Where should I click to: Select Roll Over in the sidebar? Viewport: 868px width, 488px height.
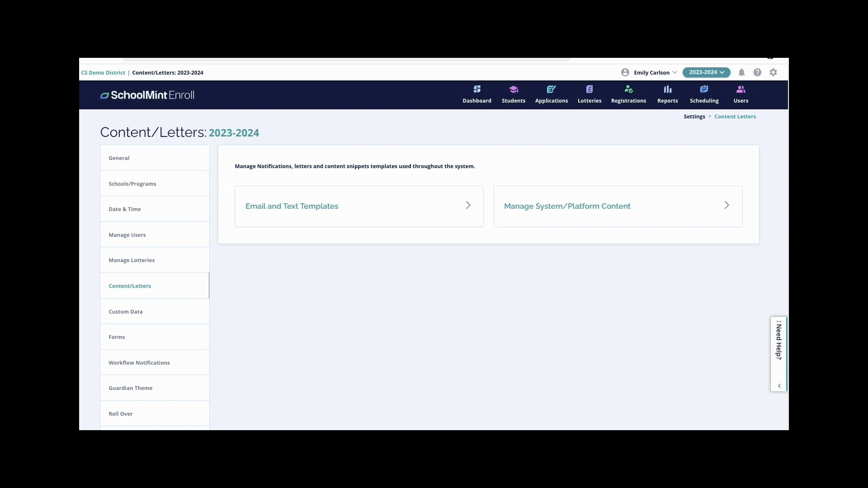pyautogui.click(x=155, y=413)
